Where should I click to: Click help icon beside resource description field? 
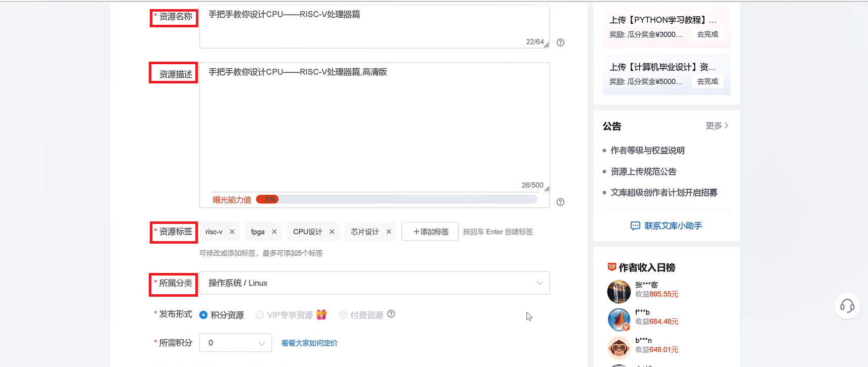(x=560, y=202)
